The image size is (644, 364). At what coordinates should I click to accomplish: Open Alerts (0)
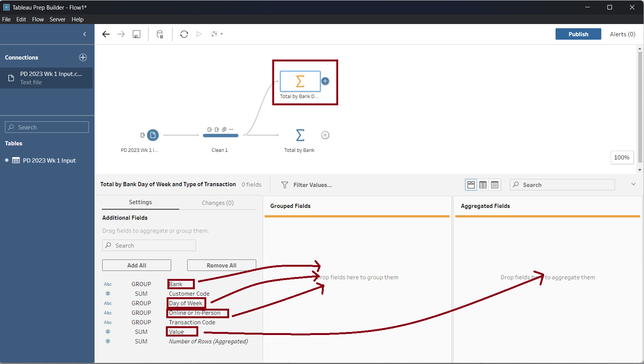click(623, 34)
